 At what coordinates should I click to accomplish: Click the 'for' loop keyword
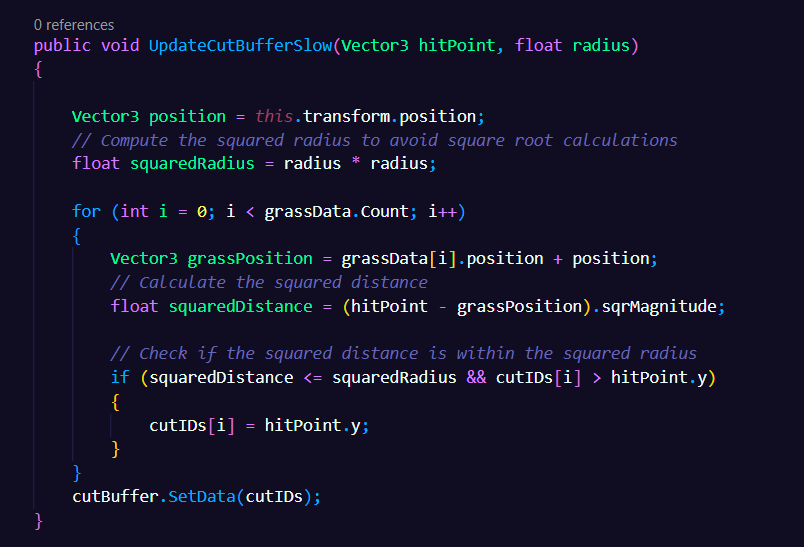(x=86, y=211)
